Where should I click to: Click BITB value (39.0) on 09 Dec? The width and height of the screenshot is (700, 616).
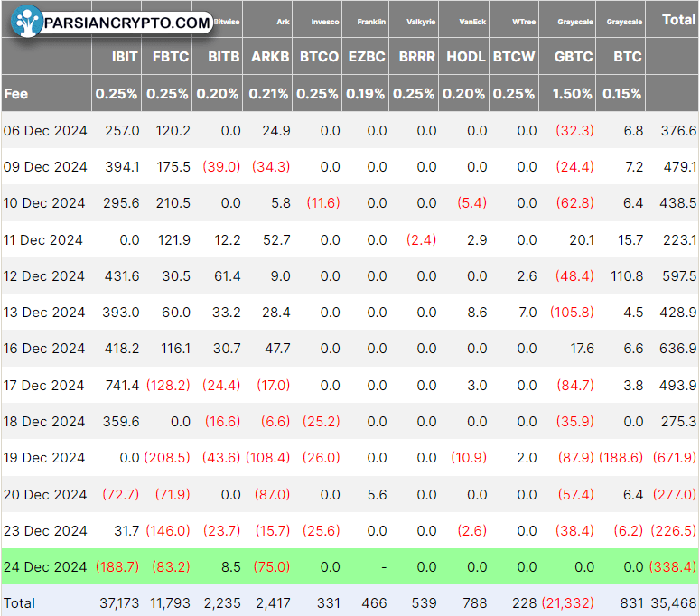tap(221, 167)
